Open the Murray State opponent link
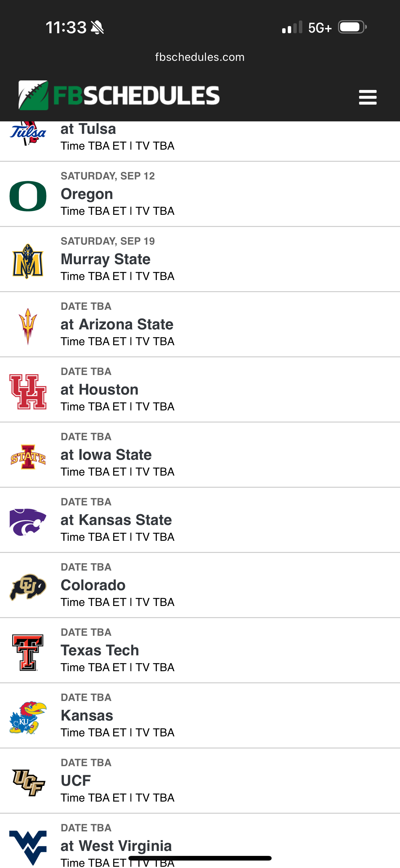This screenshot has height=868, width=400. [105, 259]
